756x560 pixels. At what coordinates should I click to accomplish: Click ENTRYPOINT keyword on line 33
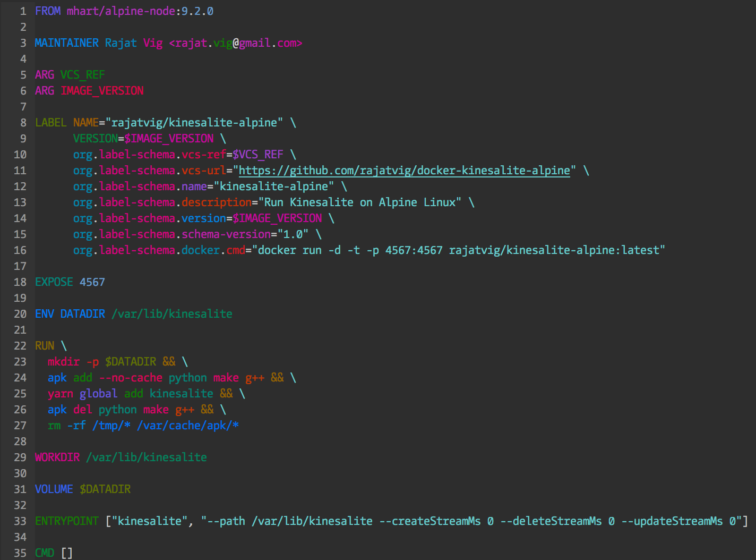67,521
